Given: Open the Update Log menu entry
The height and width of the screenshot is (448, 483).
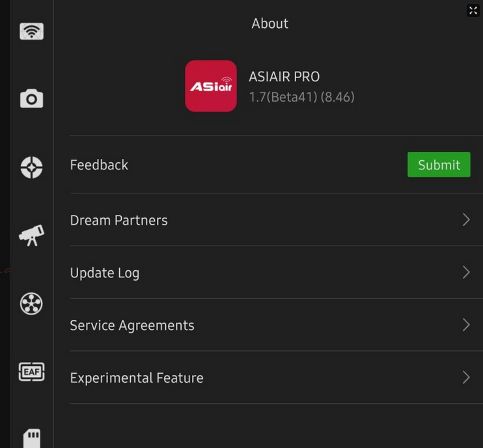Looking at the screenshot, I should click(x=105, y=273).
